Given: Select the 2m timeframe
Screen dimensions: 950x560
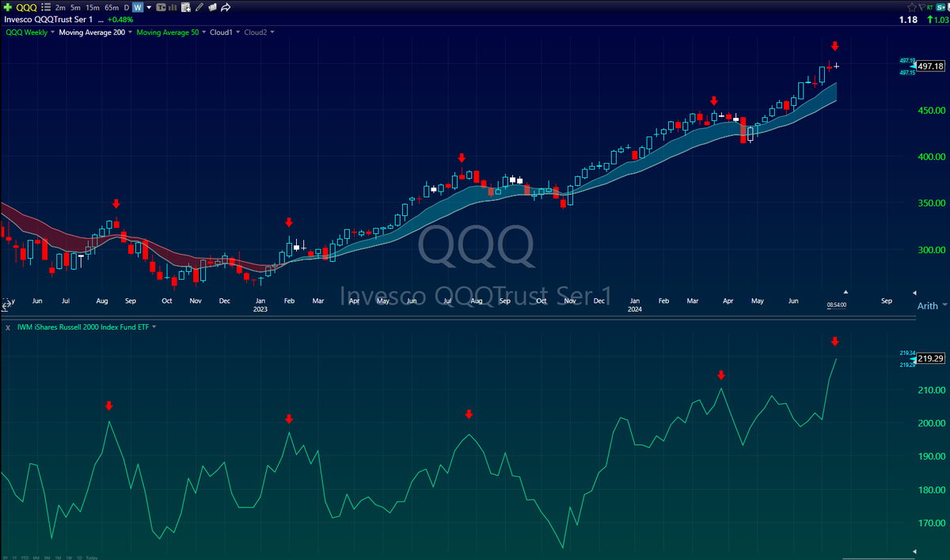Looking at the screenshot, I should pos(60,7).
